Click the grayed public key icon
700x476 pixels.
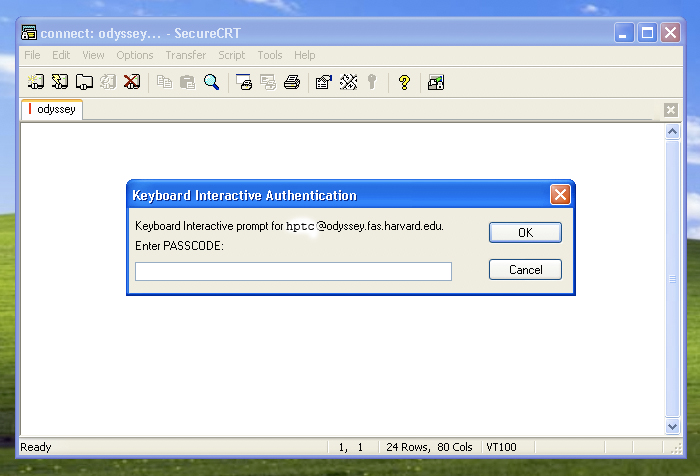click(372, 82)
